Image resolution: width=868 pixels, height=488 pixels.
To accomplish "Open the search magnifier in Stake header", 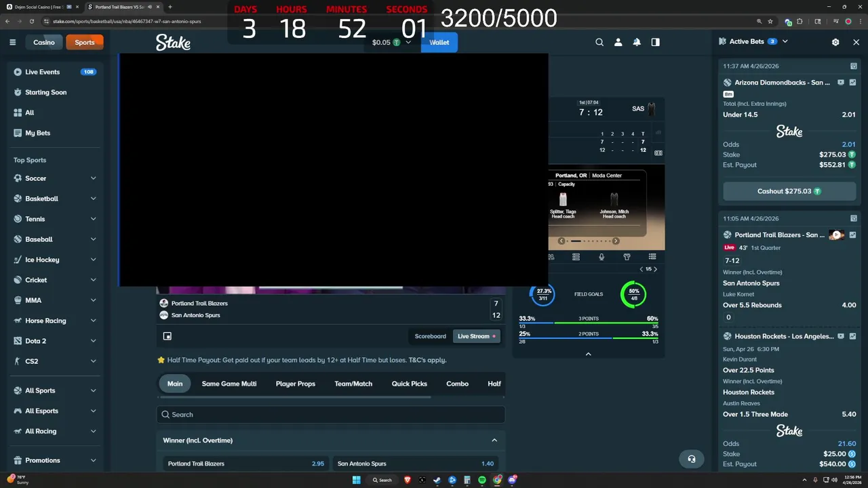I will [x=599, y=42].
